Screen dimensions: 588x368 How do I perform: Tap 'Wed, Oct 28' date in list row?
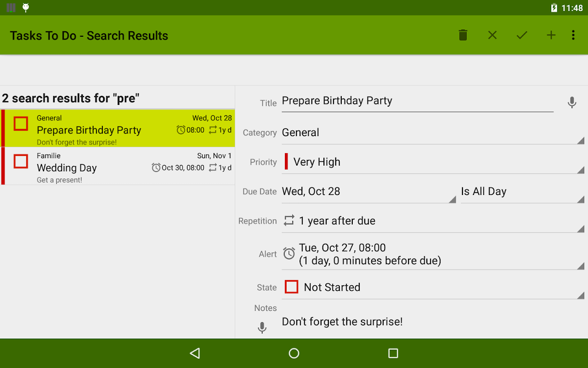[x=212, y=118]
